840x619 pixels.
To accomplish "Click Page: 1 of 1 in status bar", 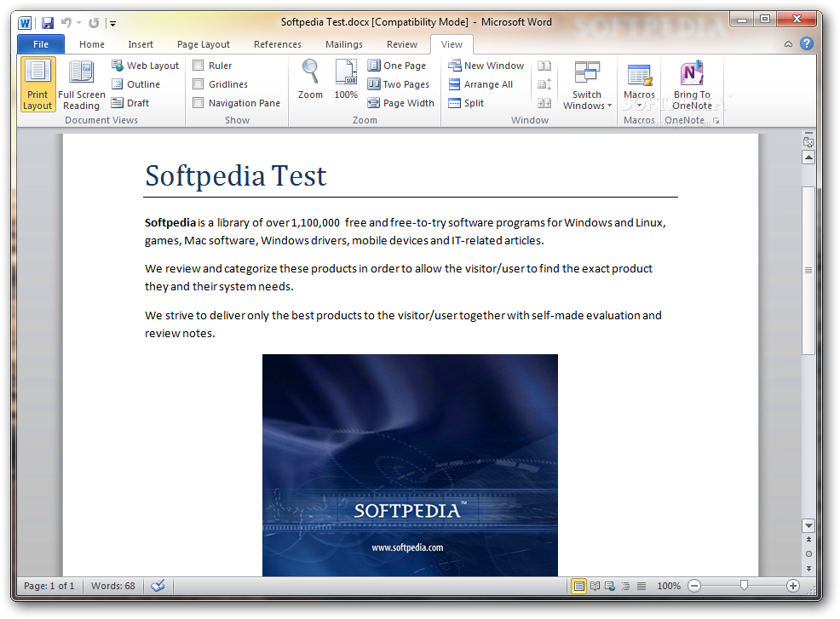I will tap(49, 586).
